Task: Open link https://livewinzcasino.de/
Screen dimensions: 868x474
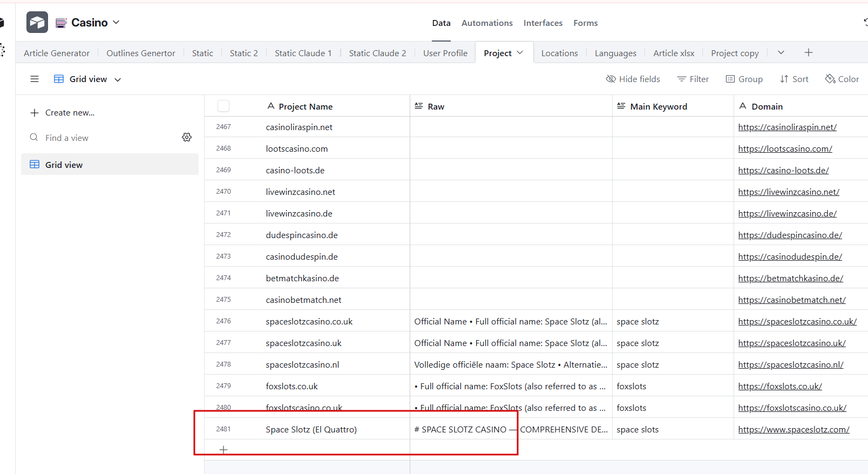Action: 788,213
